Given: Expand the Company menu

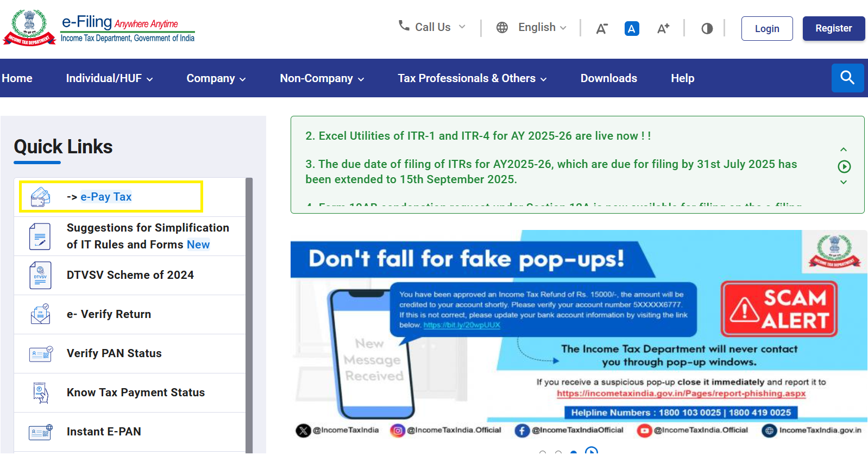Looking at the screenshot, I should 216,78.
